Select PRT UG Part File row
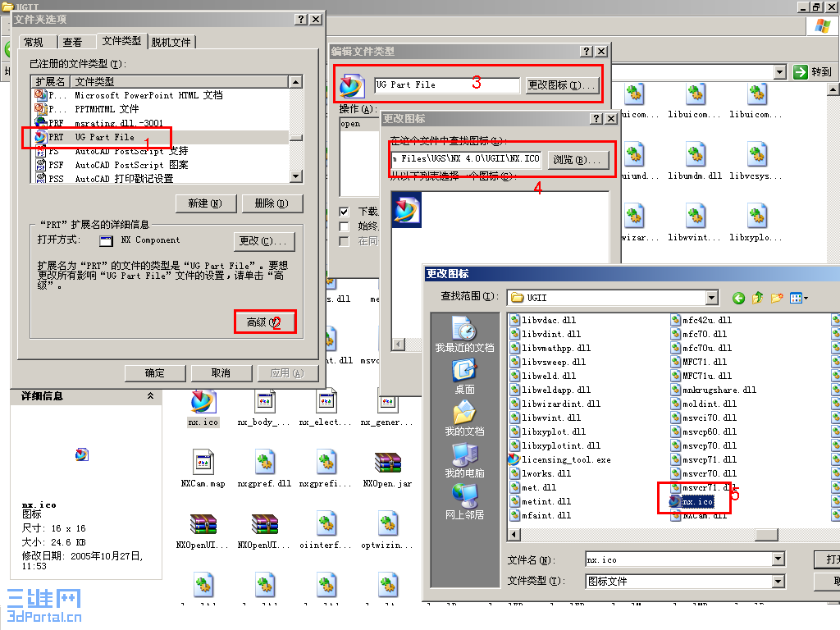840x630 pixels. (x=161, y=137)
